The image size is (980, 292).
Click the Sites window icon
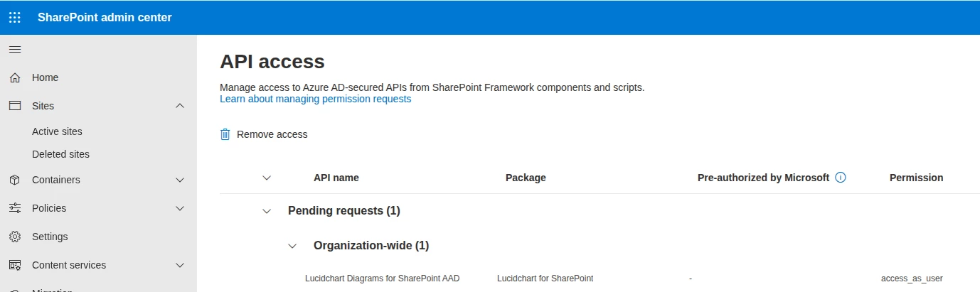(x=15, y=106)
